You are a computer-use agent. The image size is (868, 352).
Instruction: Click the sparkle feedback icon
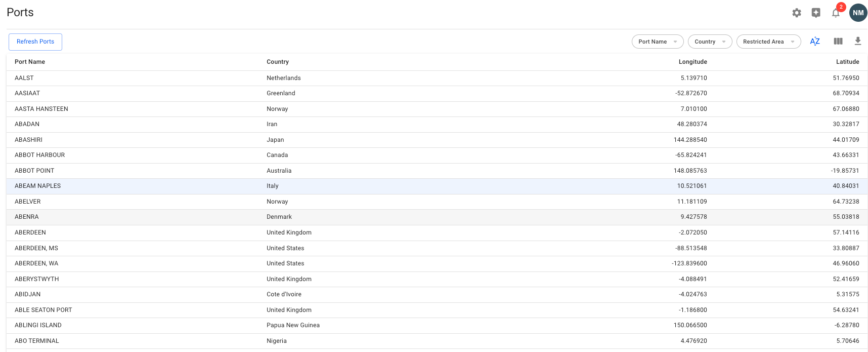[816, 13]
